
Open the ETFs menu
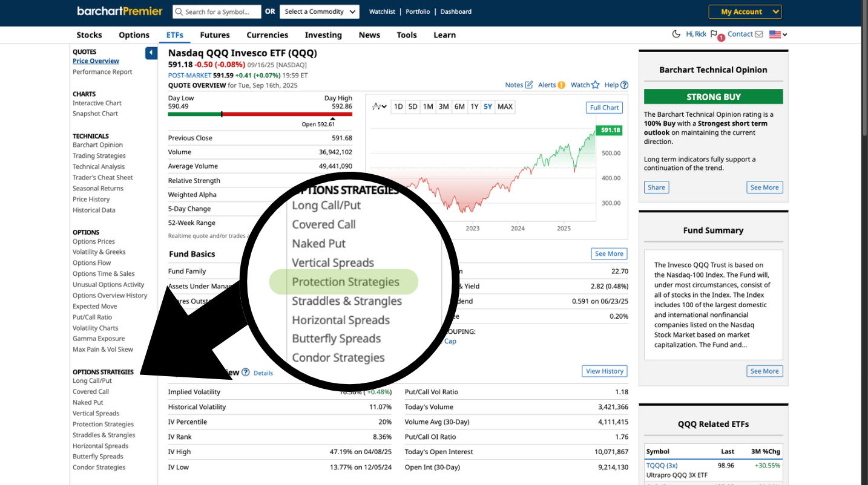175,35
